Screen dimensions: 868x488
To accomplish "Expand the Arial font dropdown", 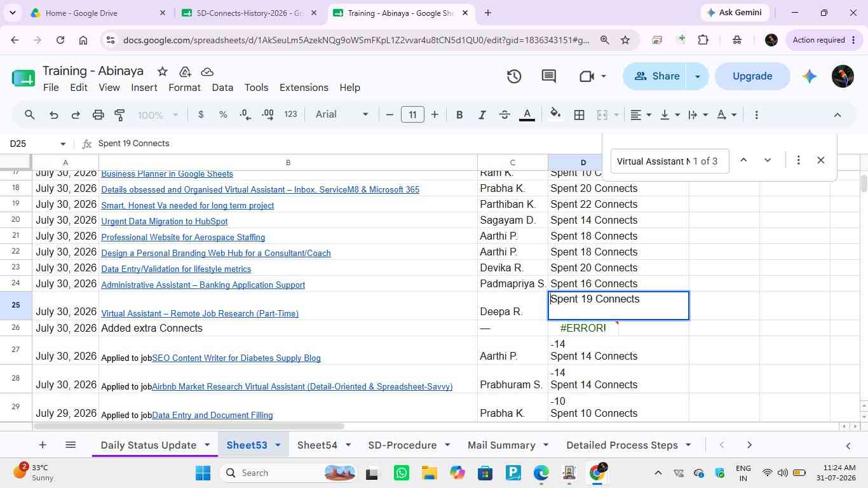I will pyautogui.click(x=342, y=114).
